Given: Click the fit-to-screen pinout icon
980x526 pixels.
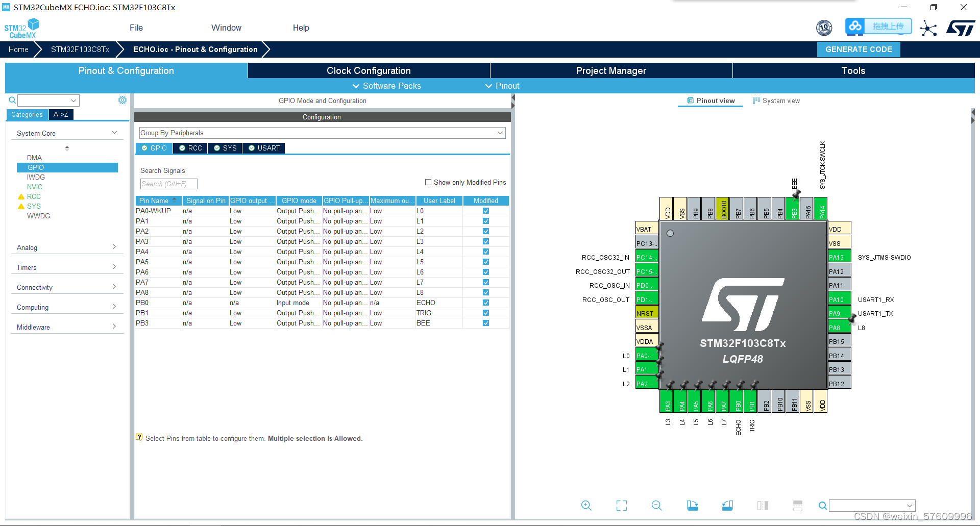Looking at the screenshot, I should [621, 506].
